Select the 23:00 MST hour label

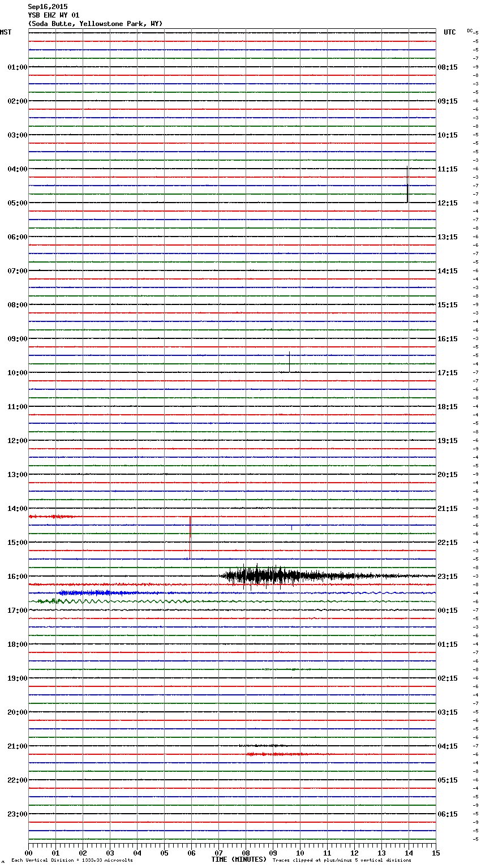[x=17, y=814]
